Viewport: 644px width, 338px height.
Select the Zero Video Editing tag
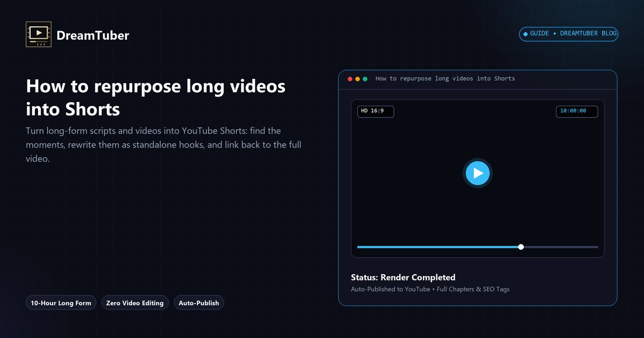135,303
